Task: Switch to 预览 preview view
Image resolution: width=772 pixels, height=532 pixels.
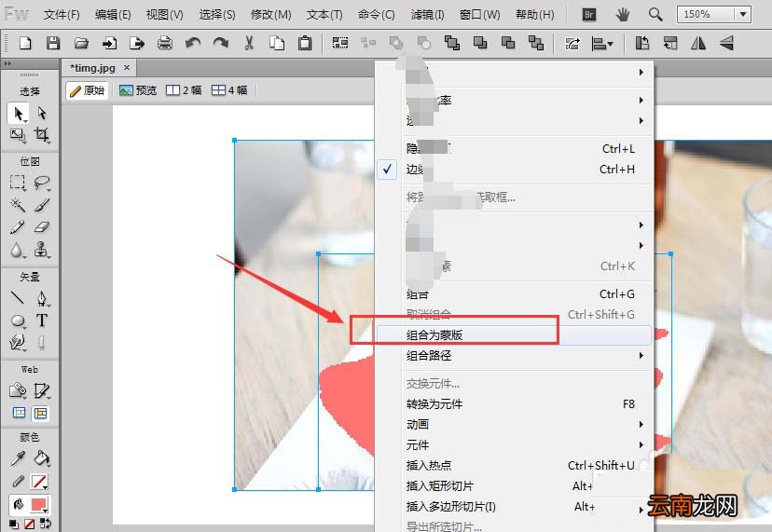Action: tap(138, 90)
